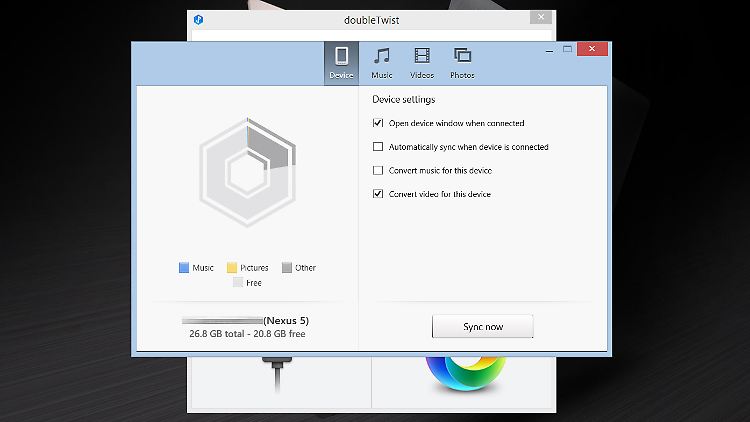Disable Convert video for this device
750x422 pixels.
[378, 194]
